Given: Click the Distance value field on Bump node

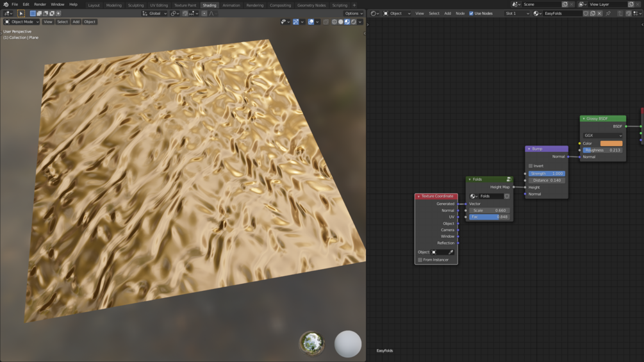Looking at the screenshot, I should (547, 180).
